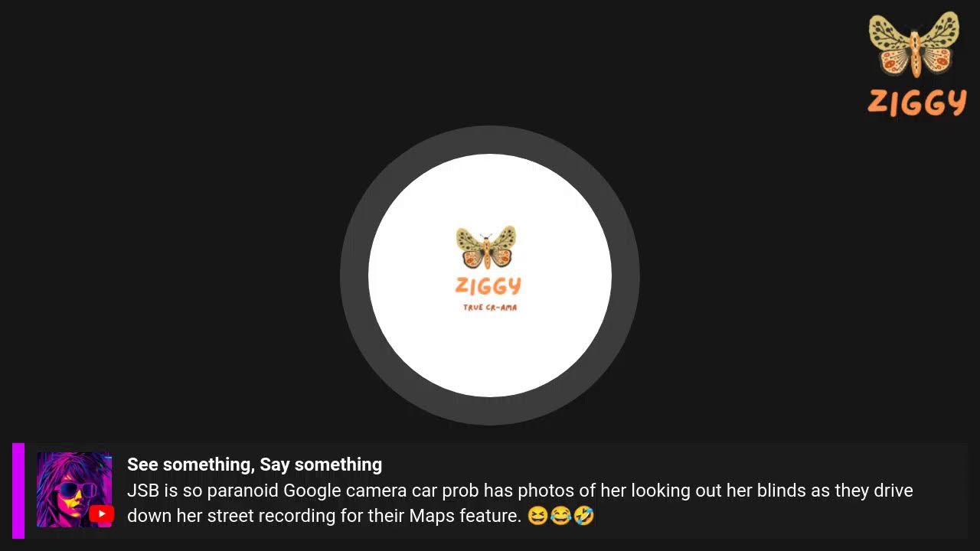Click the orange ZIGGY wordmark at top-right
Screen dimensions: 980x551
click(916, 103)
